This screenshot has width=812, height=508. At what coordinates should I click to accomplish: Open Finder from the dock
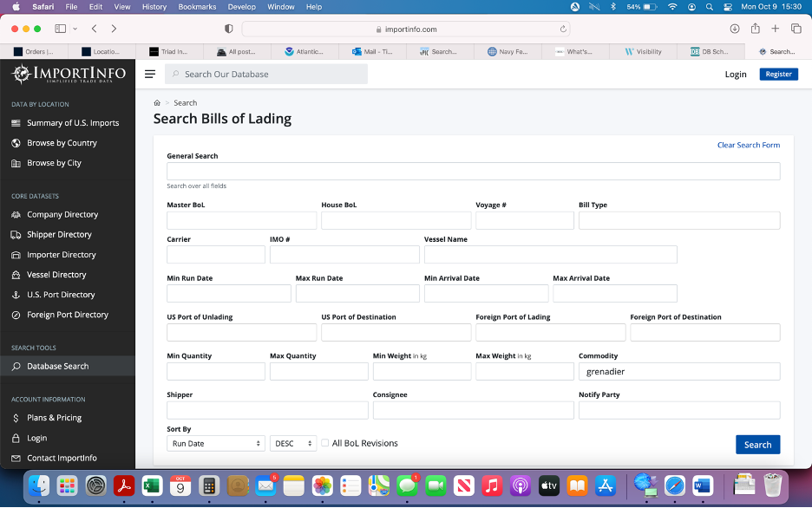39,485
